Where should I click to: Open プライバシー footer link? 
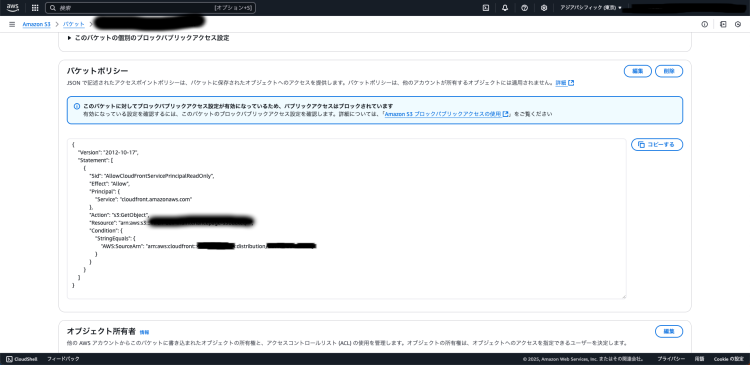coord(671,359)
